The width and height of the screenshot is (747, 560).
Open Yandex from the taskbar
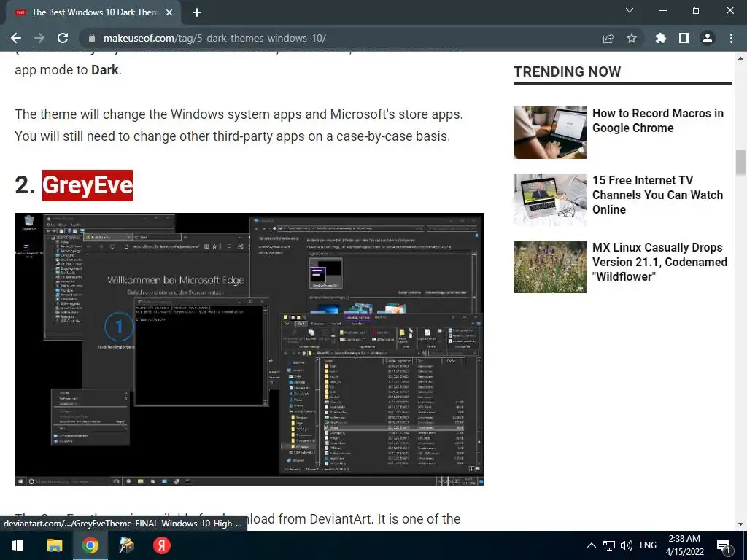(161, 545)
